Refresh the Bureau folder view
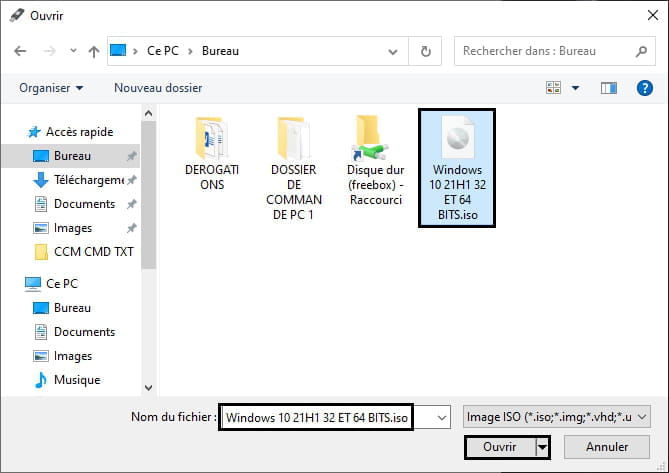 [425, 52]
